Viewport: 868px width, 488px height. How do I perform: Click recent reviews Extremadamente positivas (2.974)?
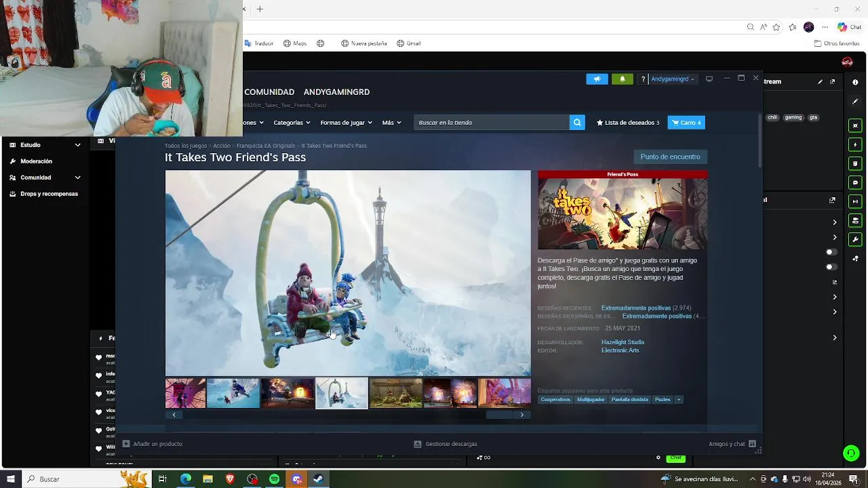646,308
